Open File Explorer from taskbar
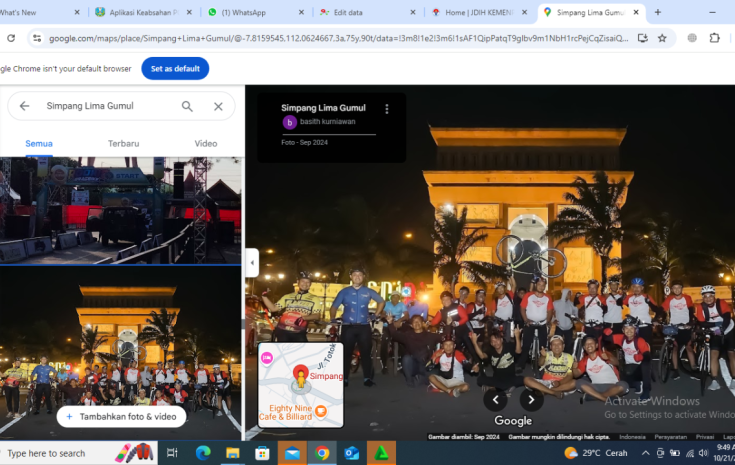Viewport: 735px width, 465px height. pyautogui.click(x=232, y=453)
